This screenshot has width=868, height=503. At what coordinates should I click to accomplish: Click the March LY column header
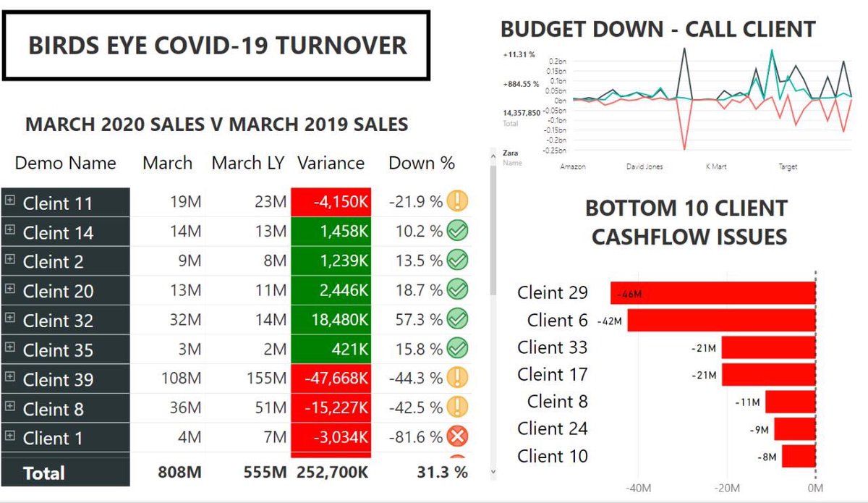point(248,163)
